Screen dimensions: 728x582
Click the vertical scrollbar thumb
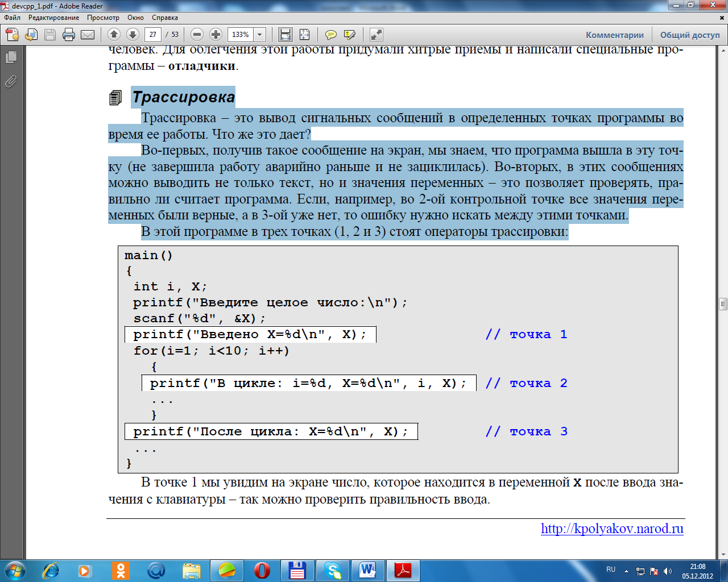click(x=723, y=304)
